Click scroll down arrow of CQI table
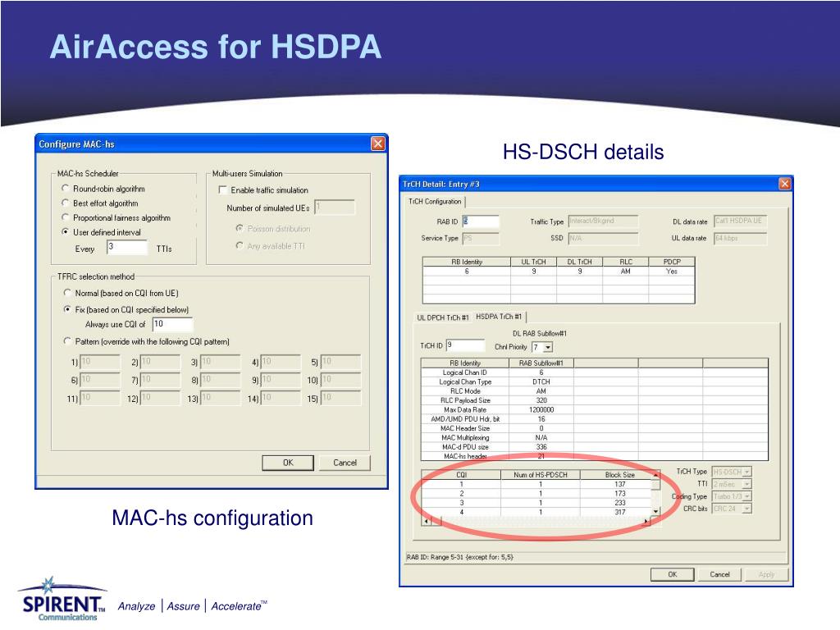The width and height of the screenshot is (840, 630). coord(655,512)
